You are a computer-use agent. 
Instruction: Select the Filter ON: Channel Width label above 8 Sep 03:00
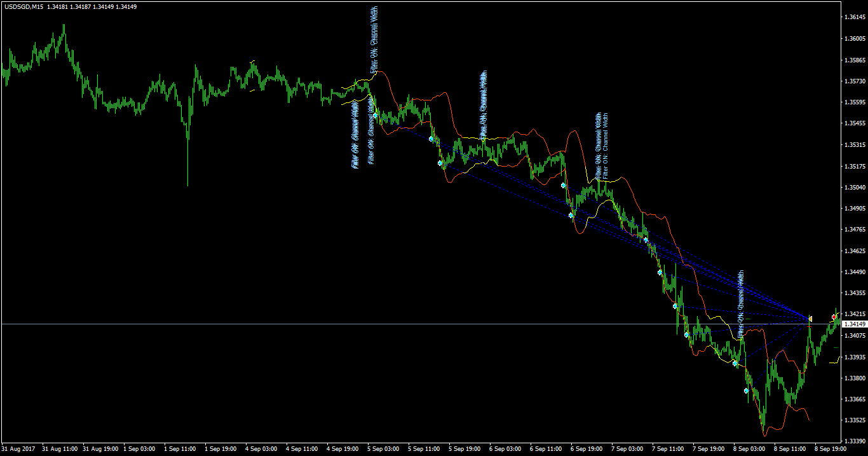pyautogui.click(x=740, y=303)
